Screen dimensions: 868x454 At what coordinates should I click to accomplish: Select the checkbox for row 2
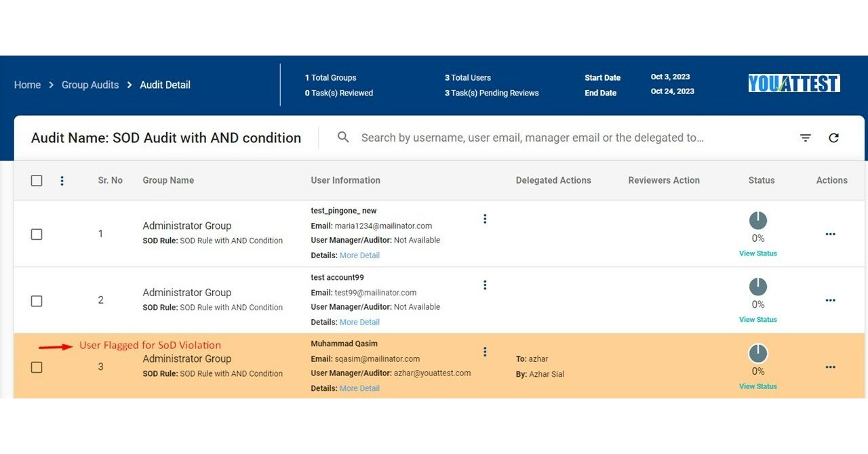point(37,301)
